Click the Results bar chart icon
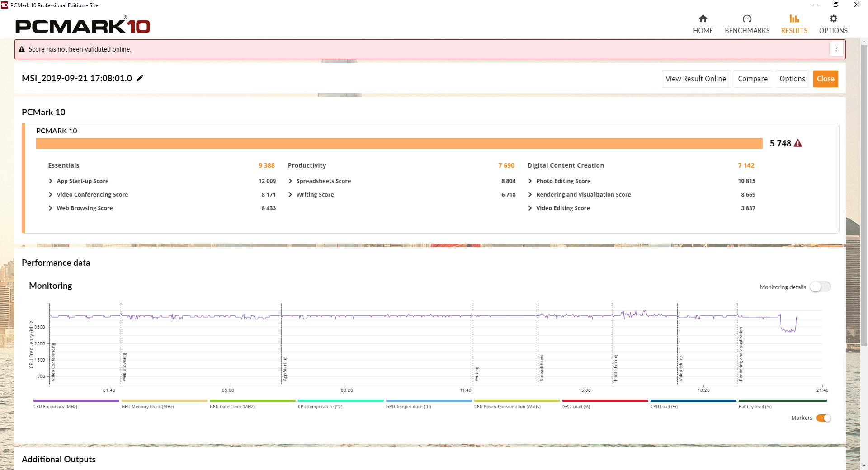The height and width of the screenshot is (470, 868). coord(794,19)
